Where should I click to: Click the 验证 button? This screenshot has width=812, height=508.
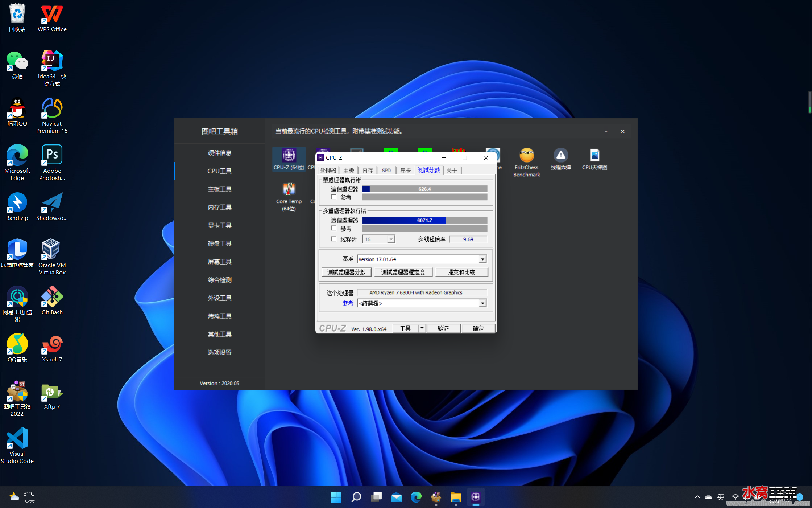click(x=443, y=328)
